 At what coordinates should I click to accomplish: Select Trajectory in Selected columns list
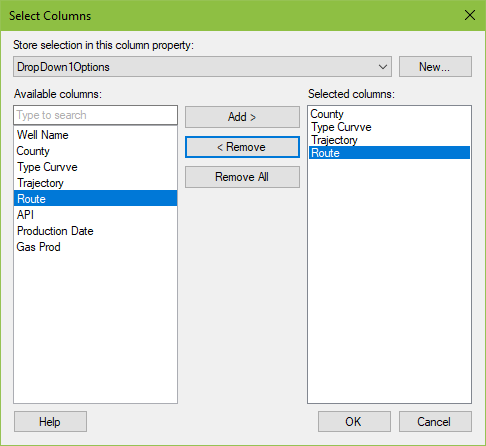[389, 140]
